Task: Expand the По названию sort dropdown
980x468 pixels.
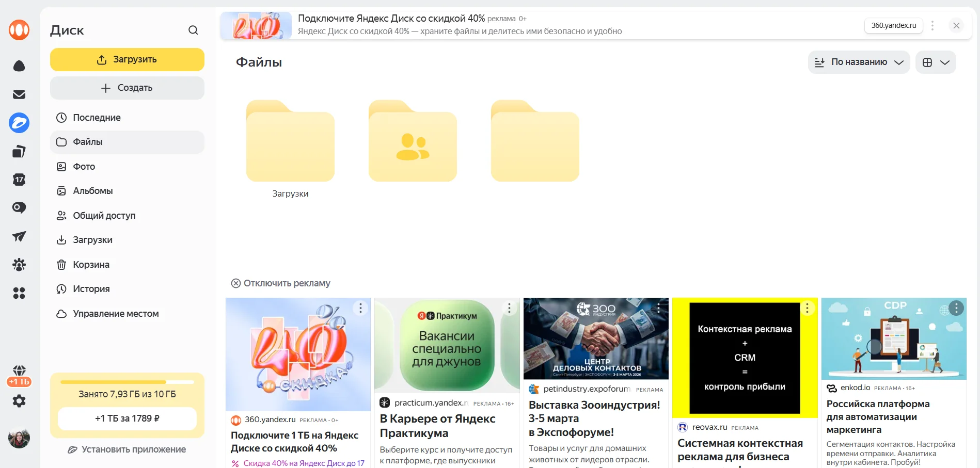Action: [x=859, y=62]
